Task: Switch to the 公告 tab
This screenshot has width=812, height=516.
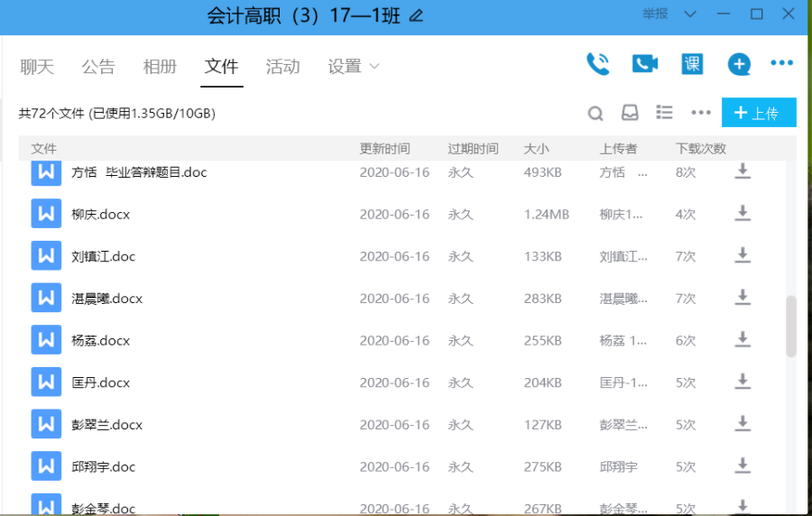Action: pos(97,66)
